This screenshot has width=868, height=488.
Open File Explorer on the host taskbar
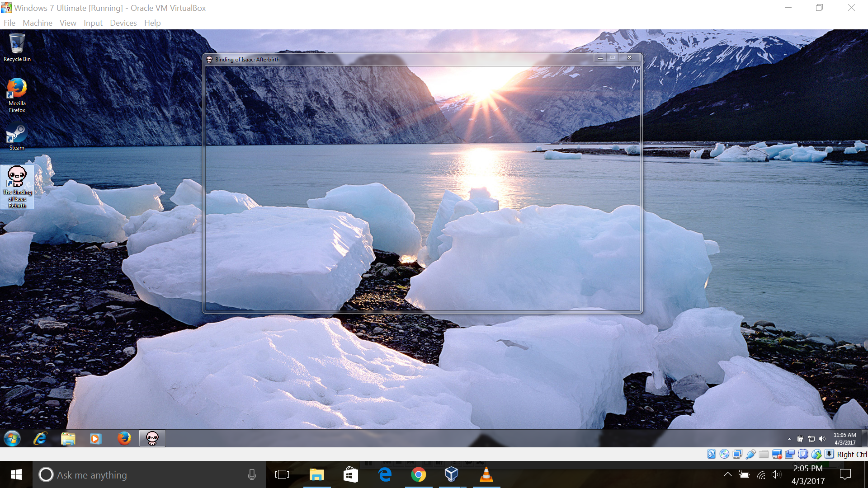point(317,474)
